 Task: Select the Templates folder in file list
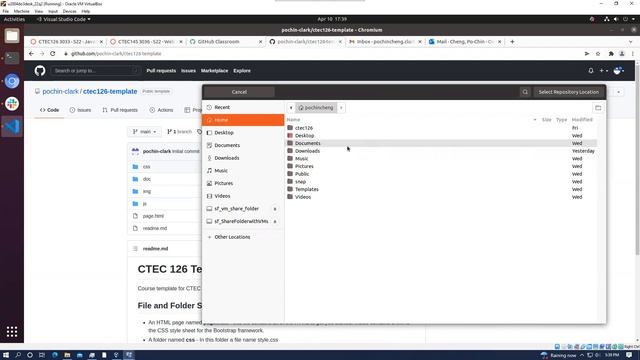(x=441, y=189)
